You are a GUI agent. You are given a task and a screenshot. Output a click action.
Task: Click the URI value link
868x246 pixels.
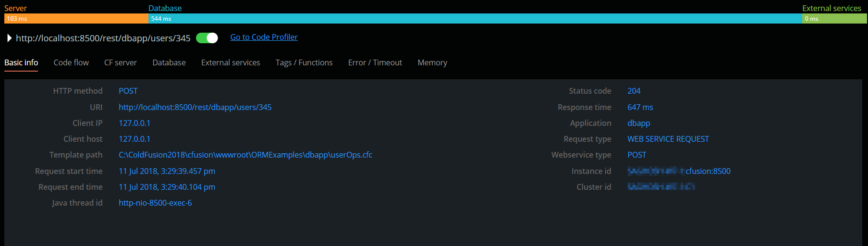[195, 107]
